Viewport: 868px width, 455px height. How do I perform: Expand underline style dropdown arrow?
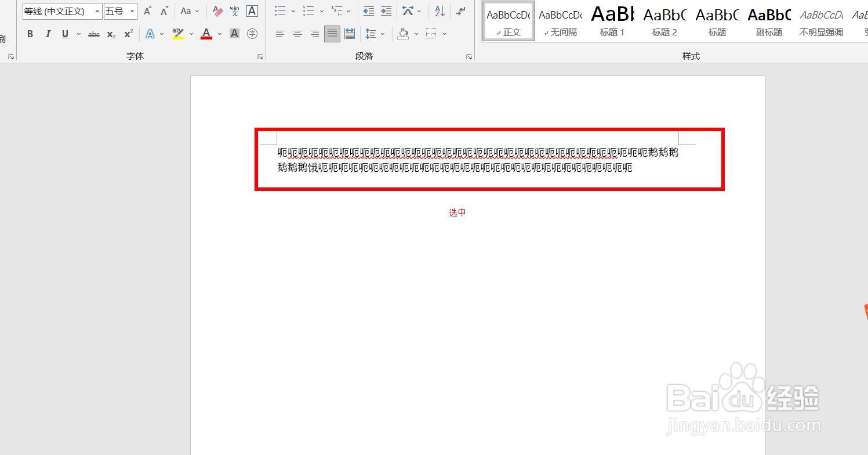click(x=78, y=34)
